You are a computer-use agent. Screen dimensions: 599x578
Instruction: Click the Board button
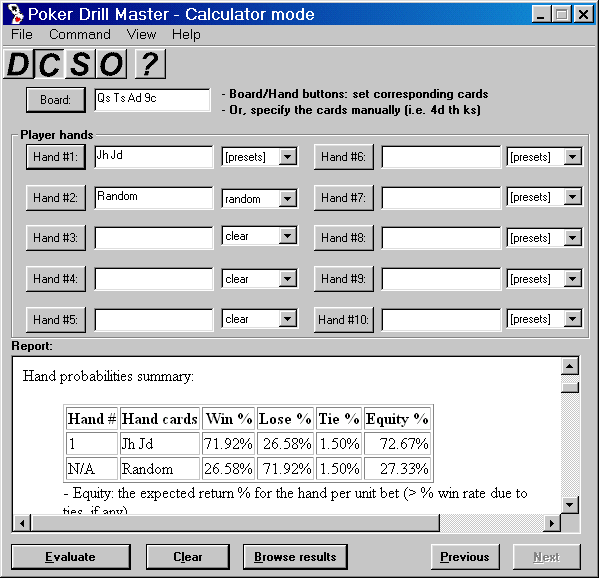click(x=56, y=100)
